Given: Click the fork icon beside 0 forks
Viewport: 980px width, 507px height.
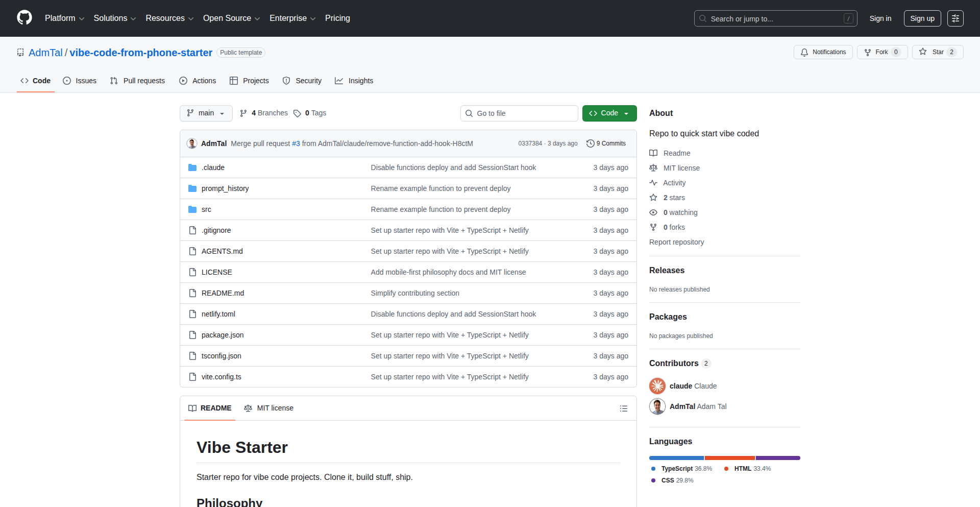Looking at the screenshot, I should tap(653, 227).
